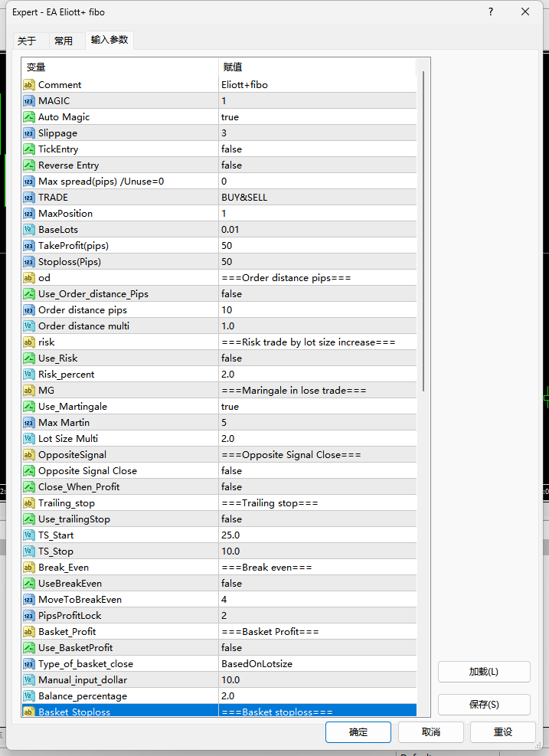
Task: Click the integer icon beside MaxPosition
Action: tap(29, 214)
